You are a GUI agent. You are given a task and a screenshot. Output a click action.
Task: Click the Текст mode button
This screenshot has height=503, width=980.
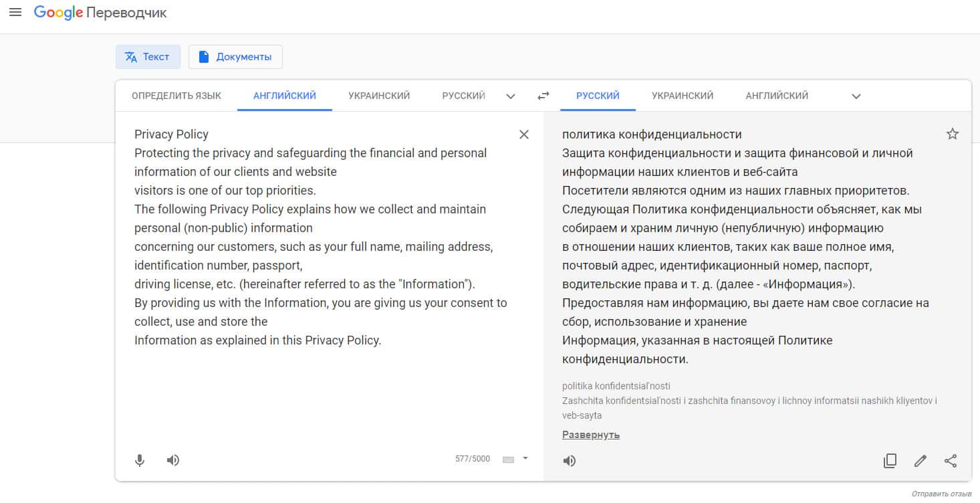coord(148,57)
